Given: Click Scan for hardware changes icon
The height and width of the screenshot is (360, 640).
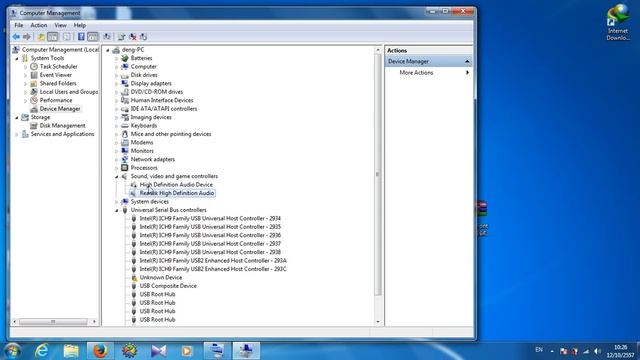Looking at the screenshot, I should click(x=107, y=37).
